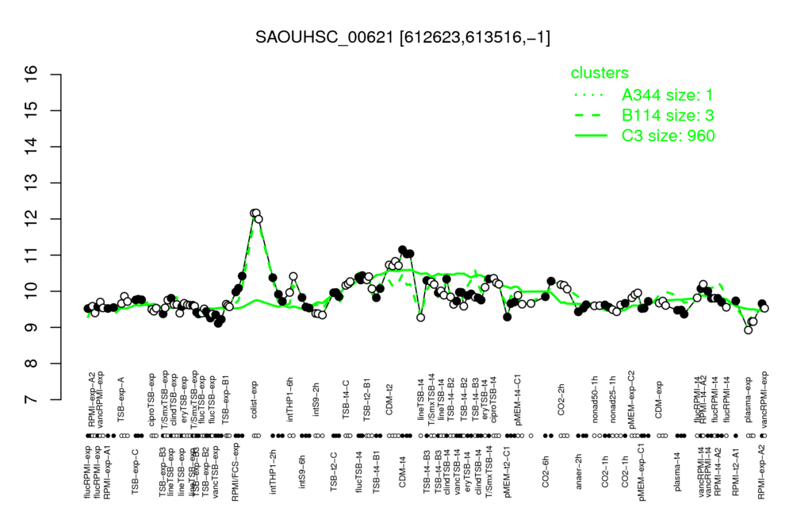Click y-axis tick label 12
This screenshot has height=508, width=812.
coord(32,219)
